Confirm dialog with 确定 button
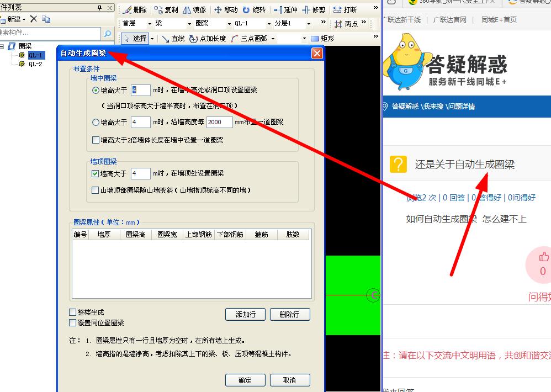The height and width of the screenshot is (392, 551). click(245, 380)
